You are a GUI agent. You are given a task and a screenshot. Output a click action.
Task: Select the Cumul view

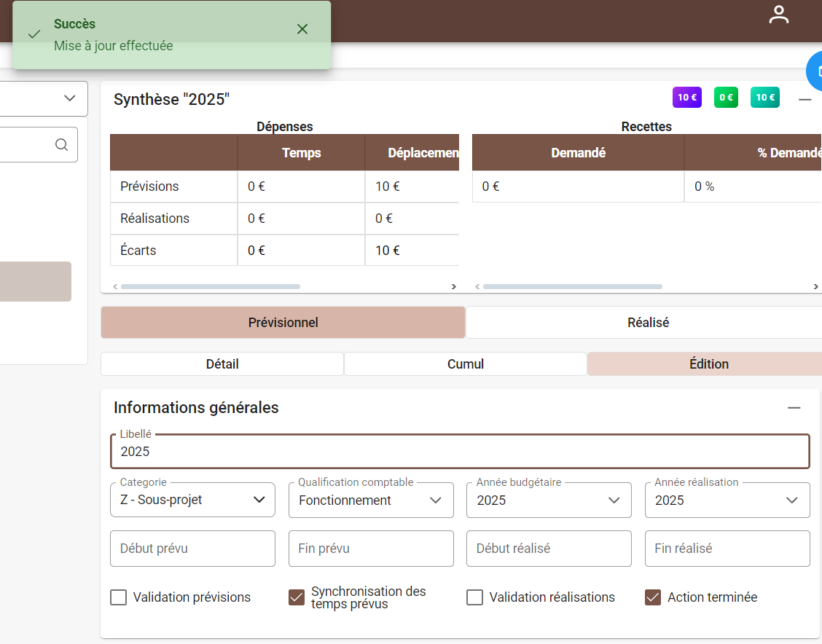point(466,364)
